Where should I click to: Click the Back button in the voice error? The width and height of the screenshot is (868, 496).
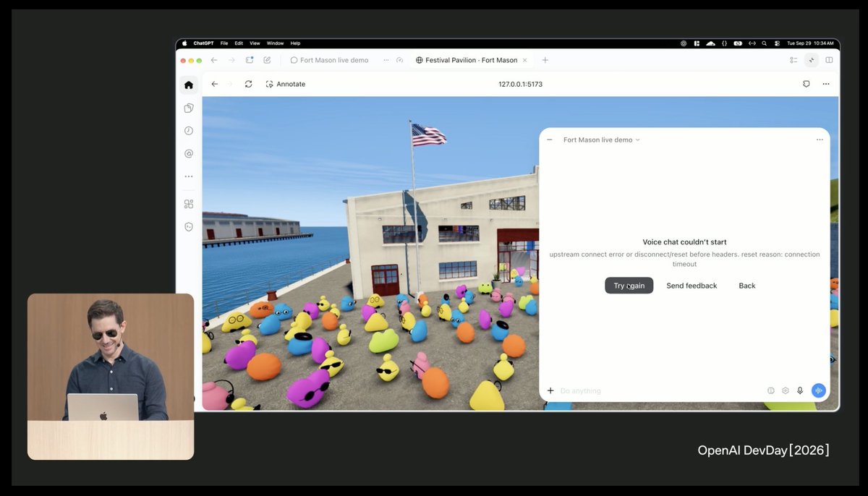pyautogui.click(x=747, y=286)
